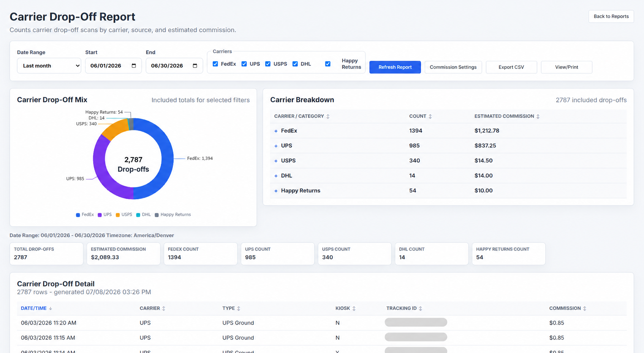Sort Carrier Breakdown by Count column
Viewport: 644px width, 353px height.
(x=430, y=116)
